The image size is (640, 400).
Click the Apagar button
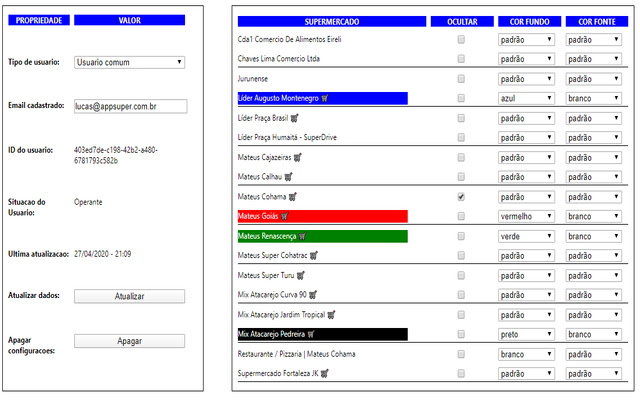(x=129, y=341)
